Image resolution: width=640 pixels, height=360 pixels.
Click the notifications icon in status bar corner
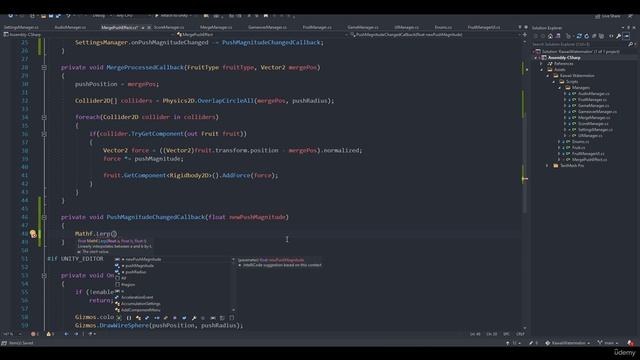(631, 343)
